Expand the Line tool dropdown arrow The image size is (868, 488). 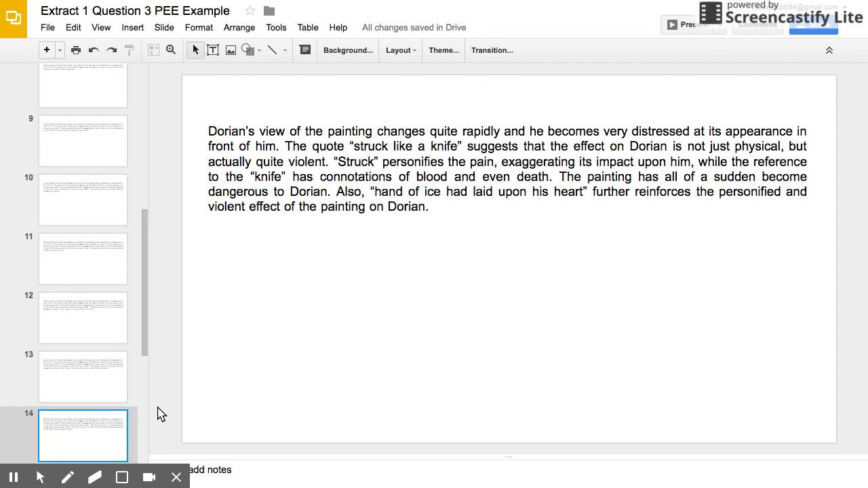285,50
